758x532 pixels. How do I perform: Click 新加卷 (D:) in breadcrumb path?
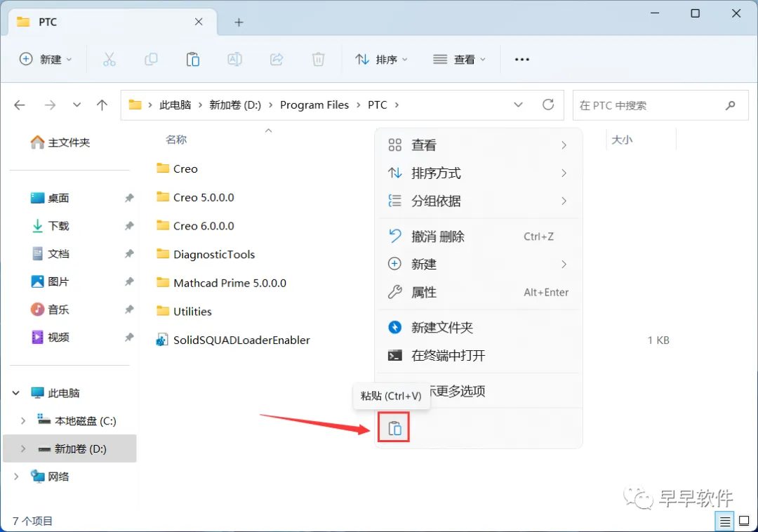point(235,105)
